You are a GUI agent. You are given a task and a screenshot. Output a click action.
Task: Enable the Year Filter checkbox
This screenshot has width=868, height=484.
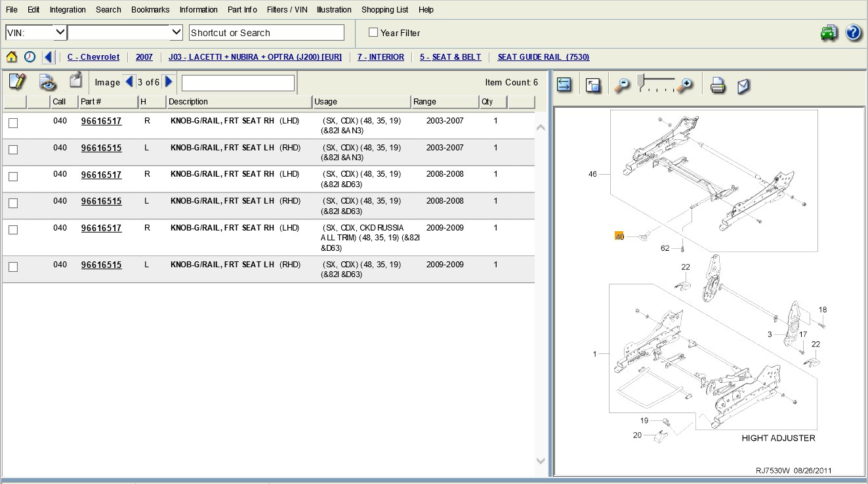pyautogui.click(x=373, y=32)
